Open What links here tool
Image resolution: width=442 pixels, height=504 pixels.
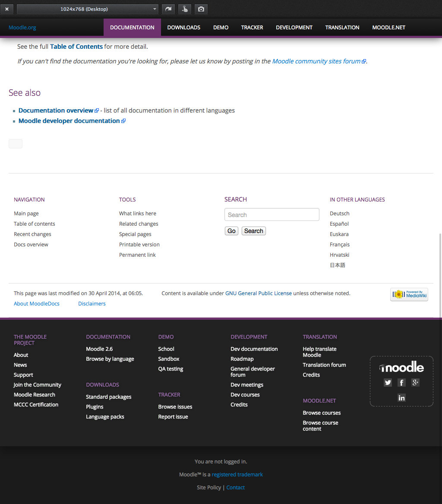138,214
